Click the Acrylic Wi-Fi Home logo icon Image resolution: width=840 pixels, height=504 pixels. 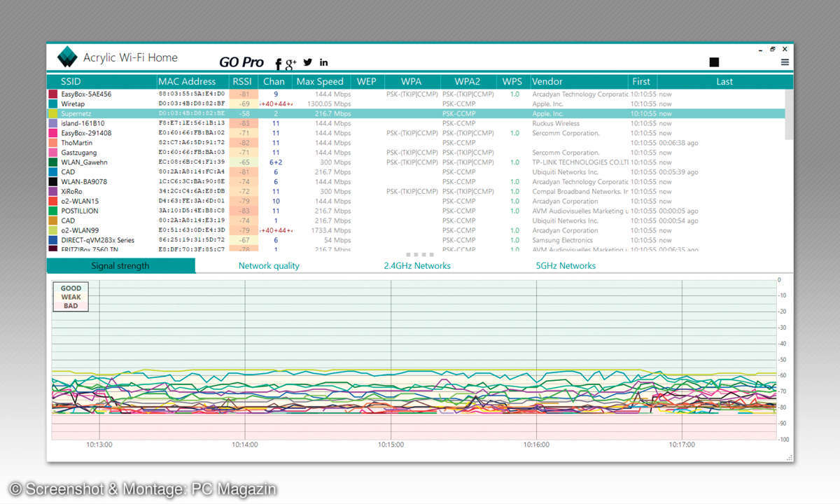point(67,57)
